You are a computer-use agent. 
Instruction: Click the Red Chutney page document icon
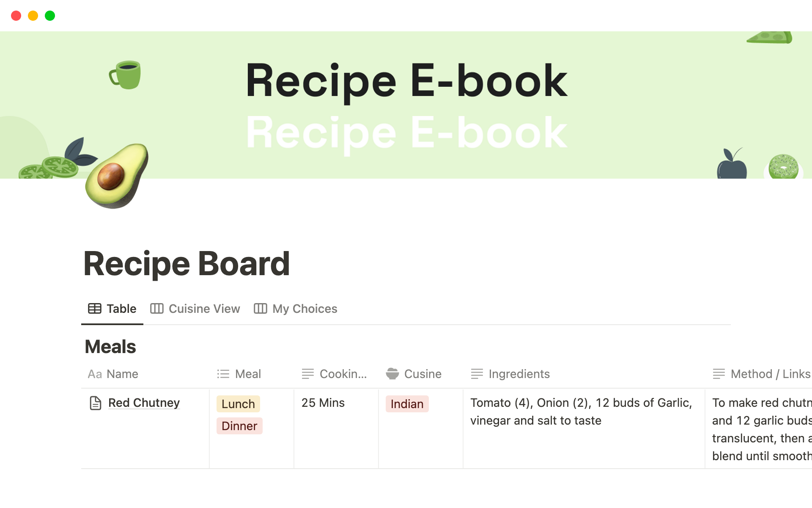tap(96, 403)
